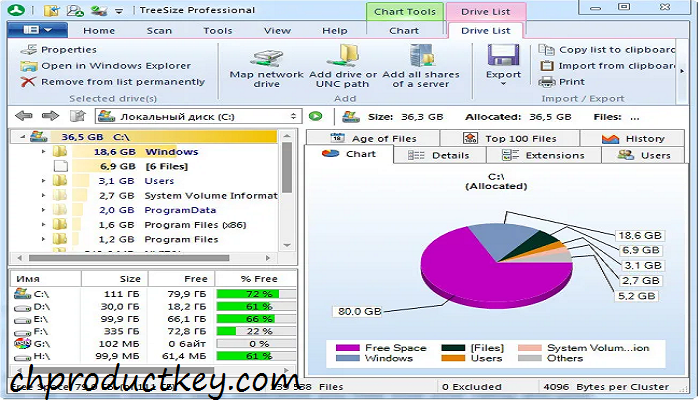Click the green start scan button
The height and width of the screenshot is (400, 700).
[315, 117]
